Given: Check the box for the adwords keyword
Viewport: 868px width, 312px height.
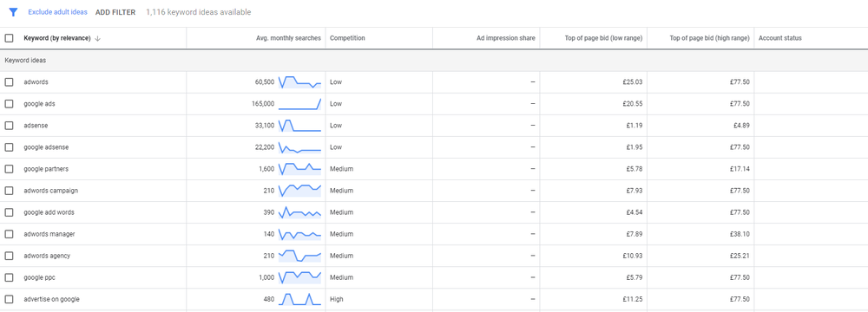Looking at the screenshot, I should [x=9, y=81].
